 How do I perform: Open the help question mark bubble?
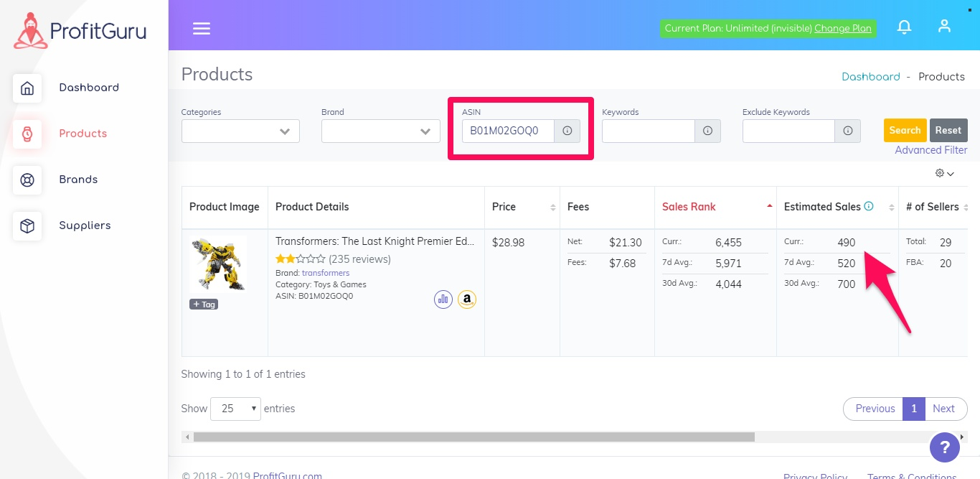click(x=945, y=448)
